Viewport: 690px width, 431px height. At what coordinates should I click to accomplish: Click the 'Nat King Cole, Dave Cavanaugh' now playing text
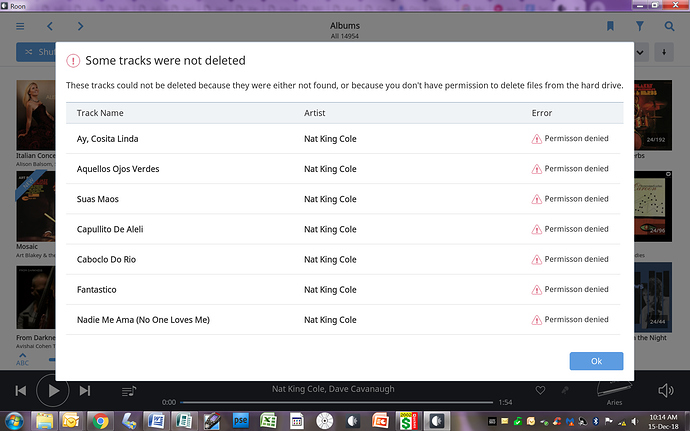tap(333, 389)
